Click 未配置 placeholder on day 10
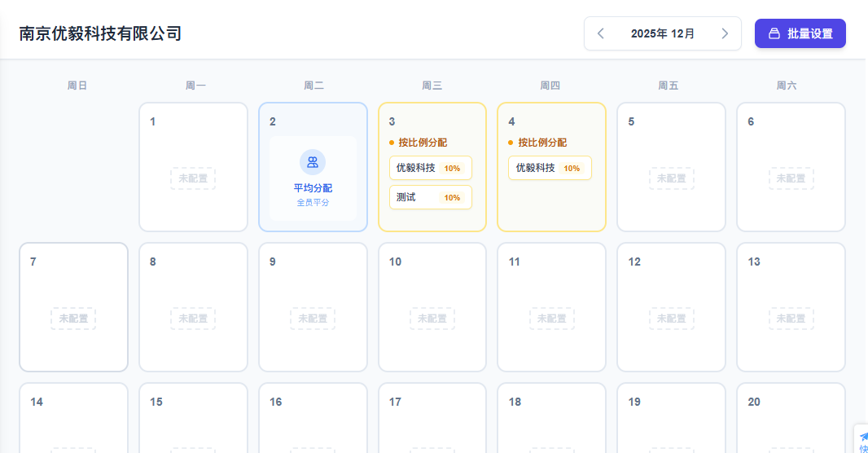The width and height of the screenshot is (868, 453). tap(432, 319)
